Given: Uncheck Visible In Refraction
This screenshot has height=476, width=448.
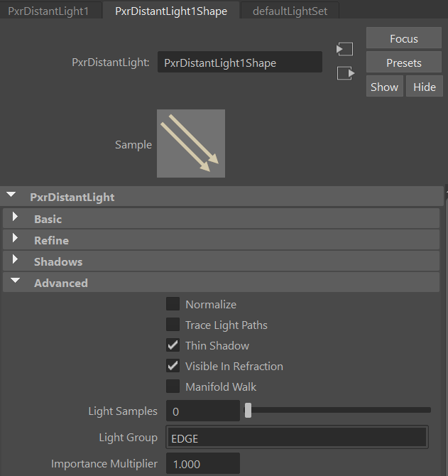Looking at the screenshot, I should [x=173, y=366].
